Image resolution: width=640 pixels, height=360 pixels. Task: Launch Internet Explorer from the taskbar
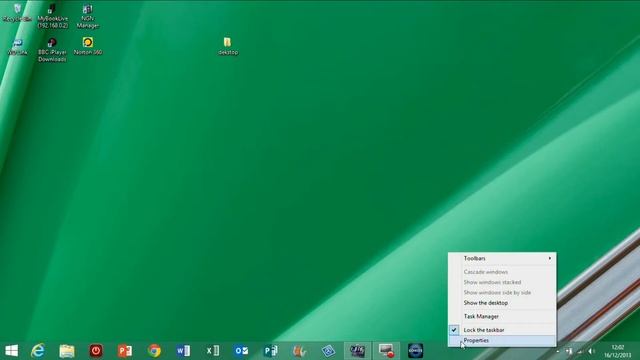[38, 351]
